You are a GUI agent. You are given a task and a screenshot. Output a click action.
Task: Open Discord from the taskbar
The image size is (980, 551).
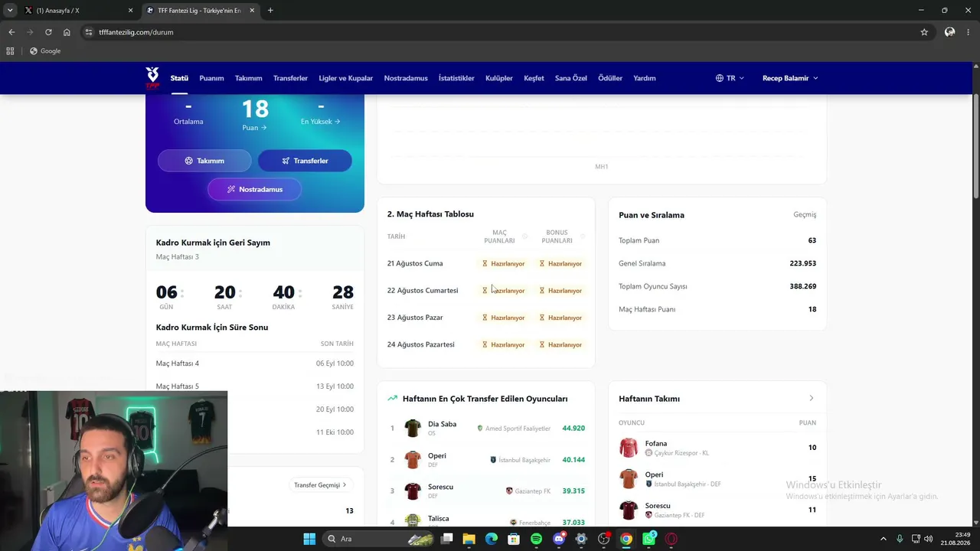[x=559, y=539]
